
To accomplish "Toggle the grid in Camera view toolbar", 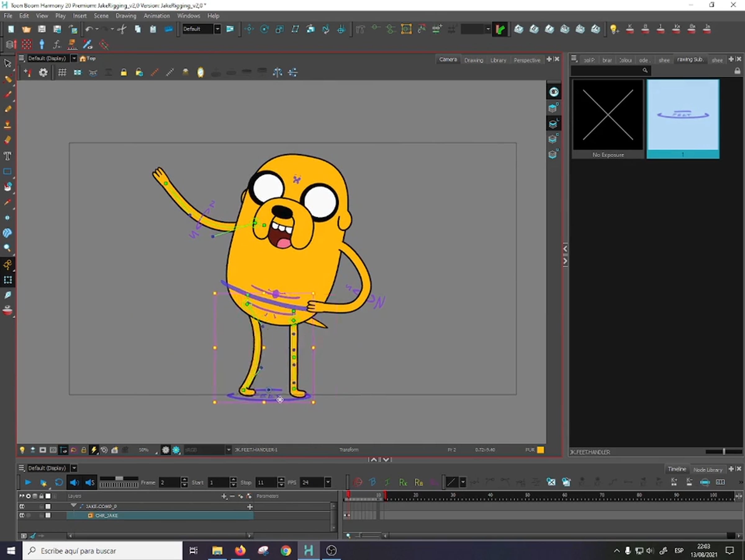I will tap(62, 72).
